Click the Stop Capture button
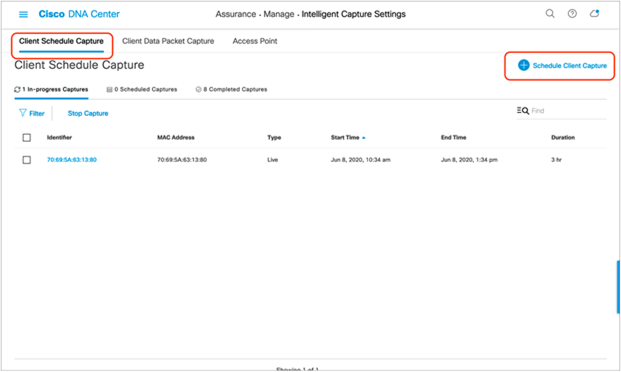The image size is (621, 372). pos(88,114)
